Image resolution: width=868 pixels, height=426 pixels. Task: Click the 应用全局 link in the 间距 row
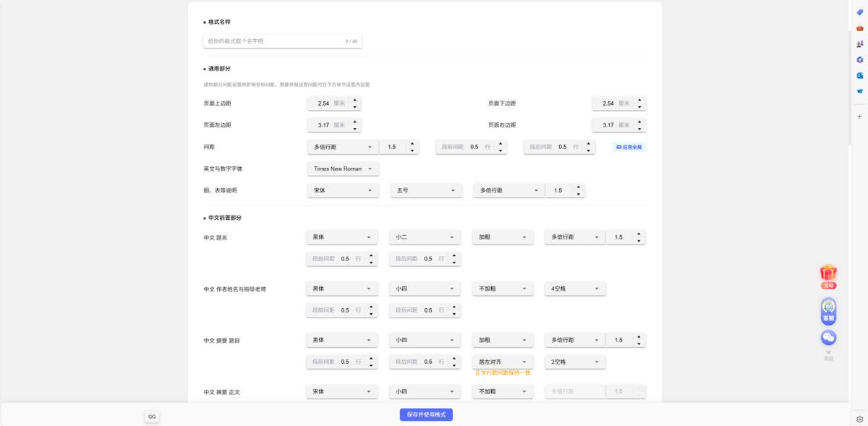click(627, 147)
